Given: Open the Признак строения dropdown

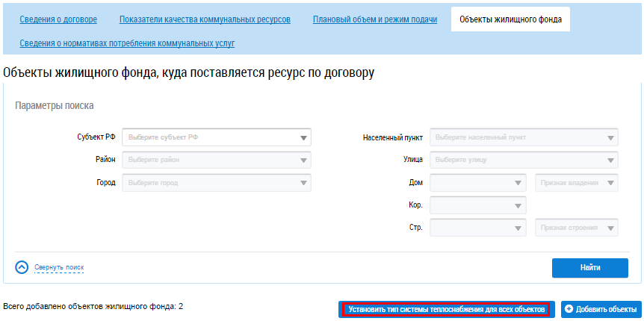Looking at the screenshot, I should coord(577,228).
